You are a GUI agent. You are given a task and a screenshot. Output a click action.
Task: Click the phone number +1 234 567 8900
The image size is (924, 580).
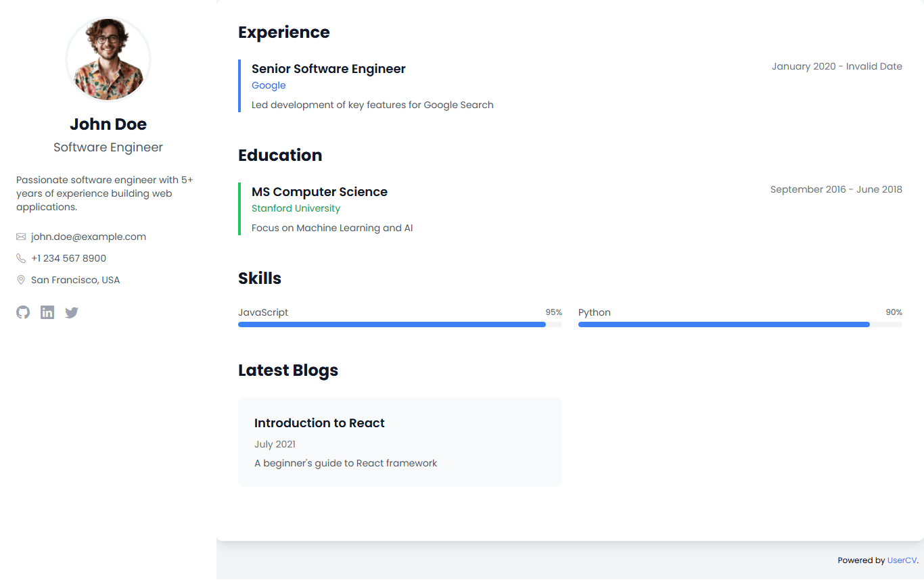[68, 258]
